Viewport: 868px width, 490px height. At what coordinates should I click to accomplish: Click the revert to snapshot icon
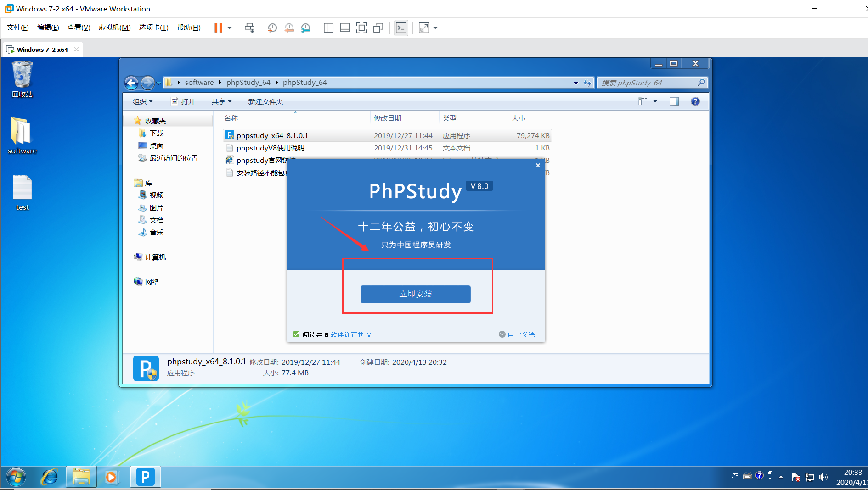click(x=289, y=28)
